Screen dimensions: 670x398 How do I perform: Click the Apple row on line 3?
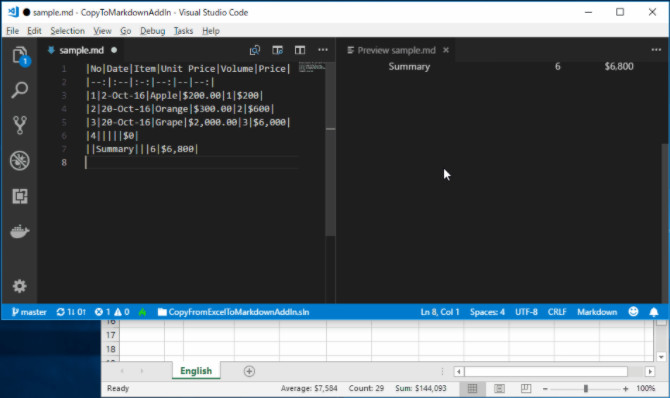pos(175,95)
